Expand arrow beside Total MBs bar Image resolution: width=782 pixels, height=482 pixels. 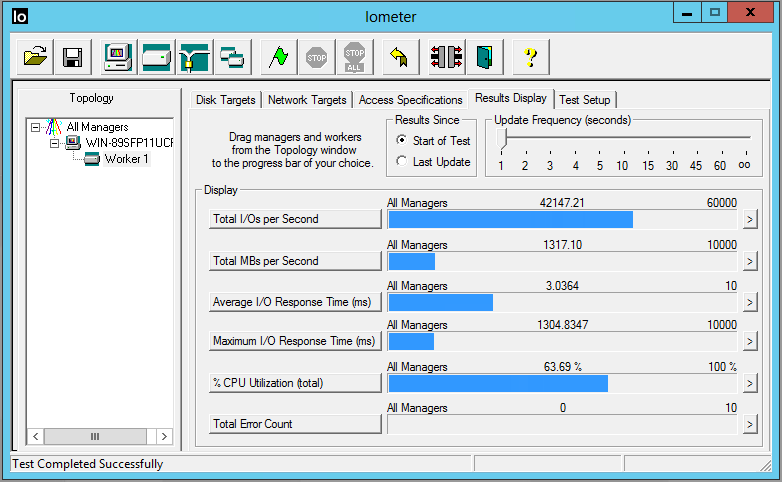point(750,261)
